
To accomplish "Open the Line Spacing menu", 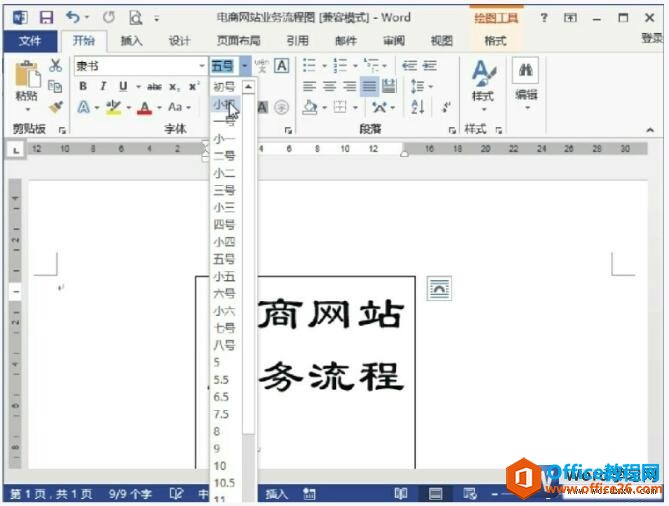I will [417, 87].
